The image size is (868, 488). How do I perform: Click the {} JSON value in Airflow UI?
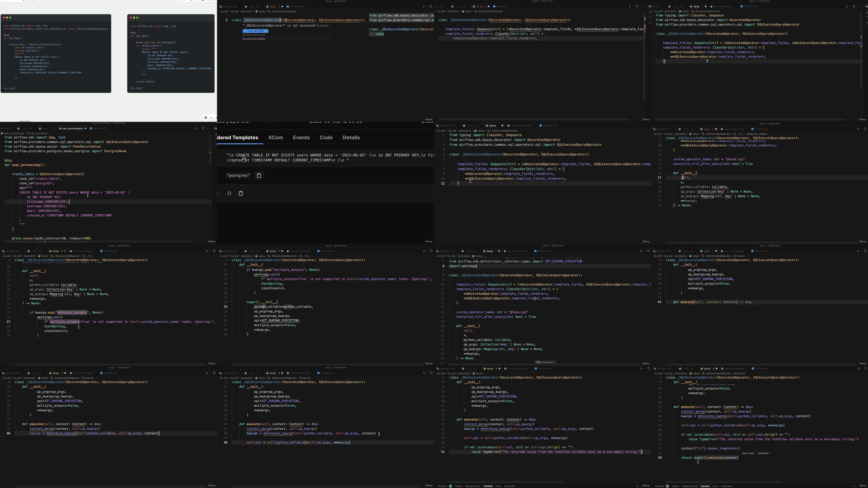click(x=229, y=193)
